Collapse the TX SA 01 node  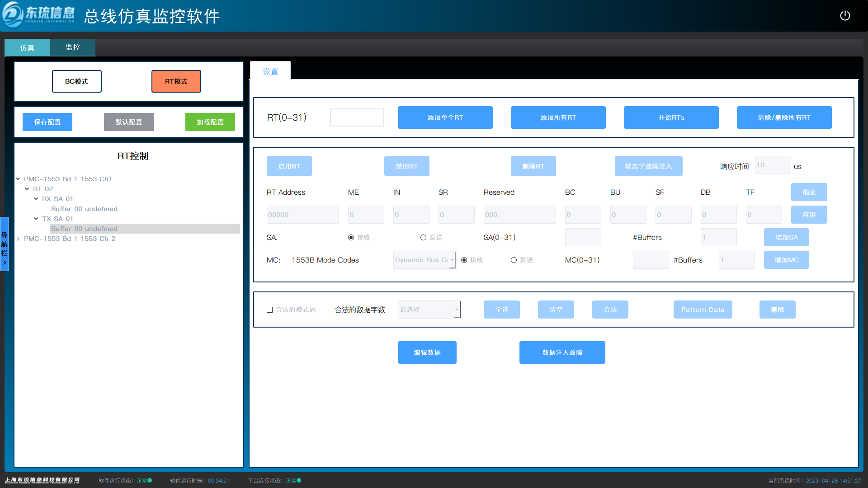(36, 219)
